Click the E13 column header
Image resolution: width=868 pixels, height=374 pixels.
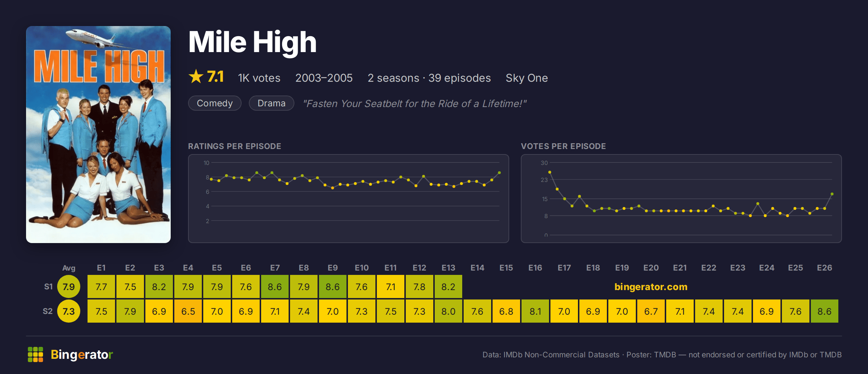[x=448, y=268]
